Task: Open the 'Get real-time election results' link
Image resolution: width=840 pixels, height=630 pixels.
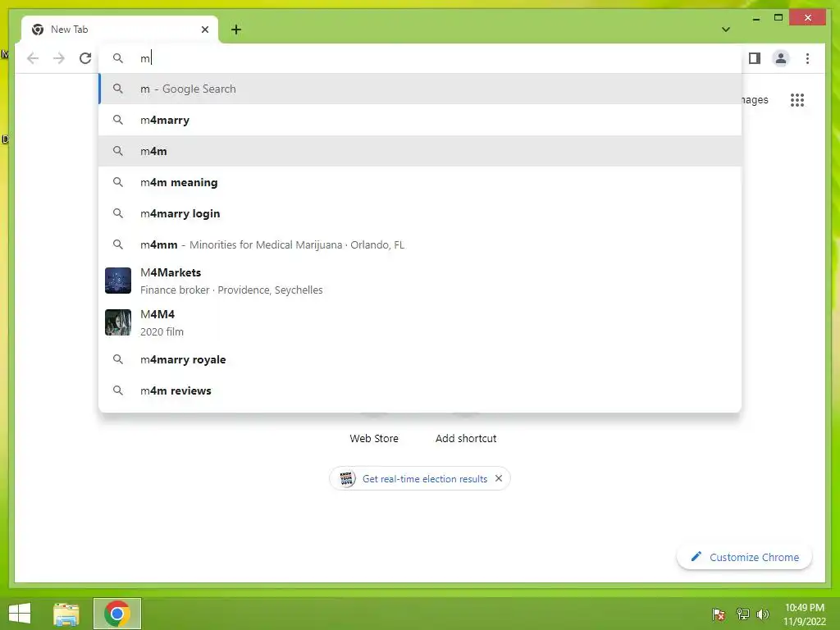Action: [x=425, y=479]
